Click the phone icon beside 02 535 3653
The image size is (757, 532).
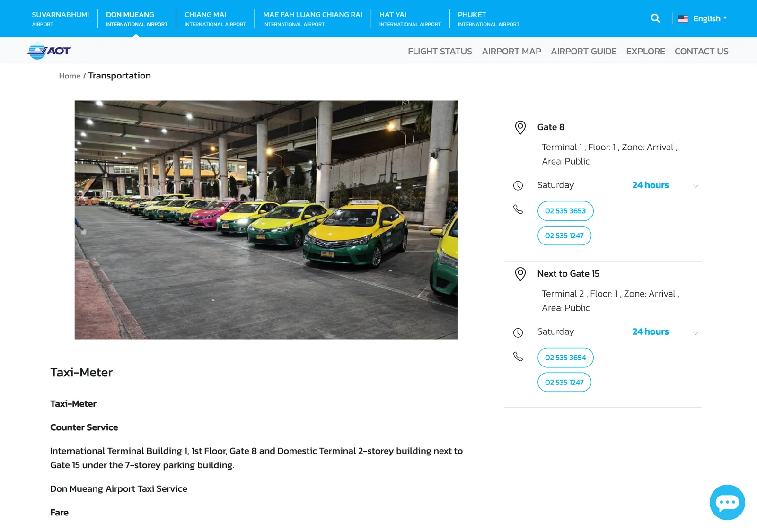[518, 209]
